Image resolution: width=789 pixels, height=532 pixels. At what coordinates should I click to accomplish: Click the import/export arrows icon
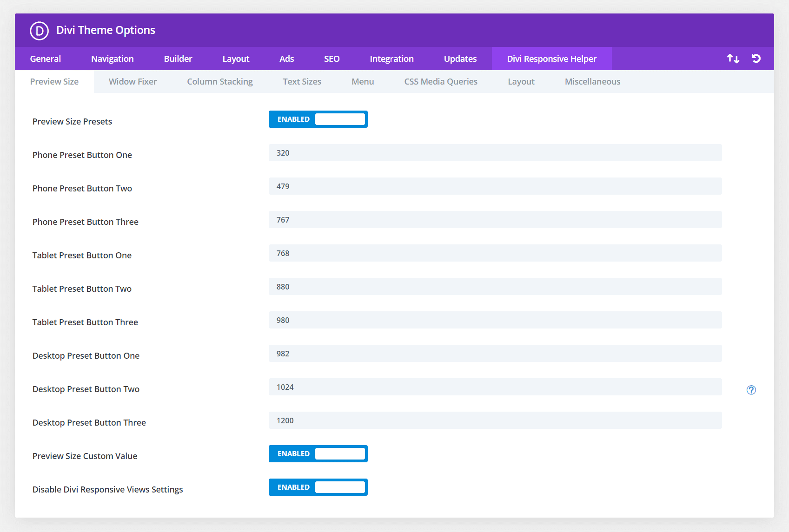[733, 59]
